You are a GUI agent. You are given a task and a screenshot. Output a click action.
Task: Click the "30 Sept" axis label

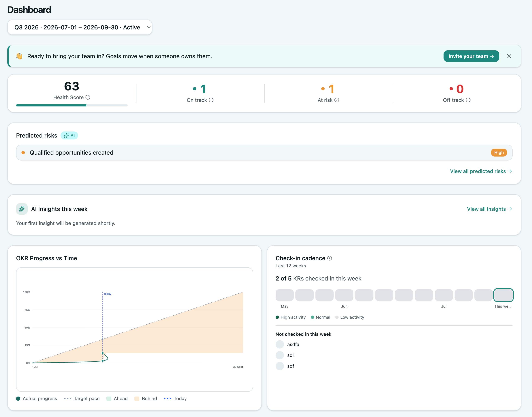(x=238, y=367)
